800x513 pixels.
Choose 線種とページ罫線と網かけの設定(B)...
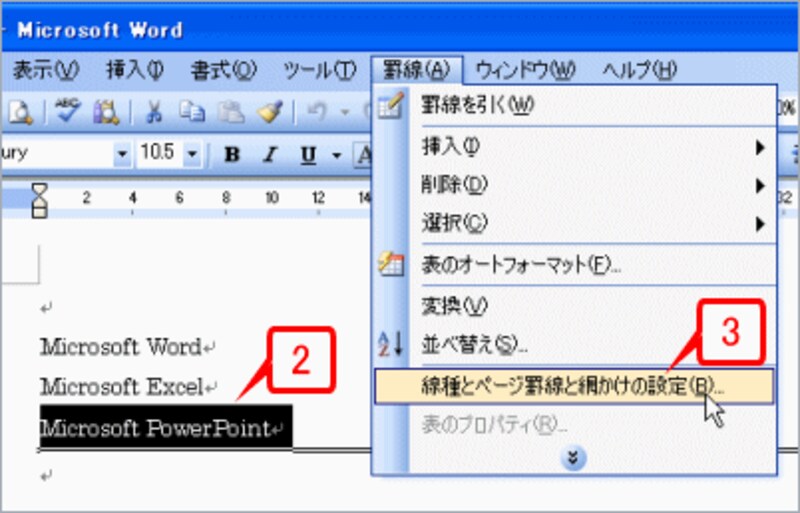tap(574, 386)
